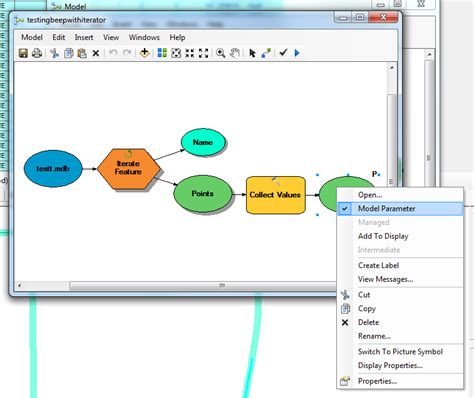Select Switch To Picture Symbol
474x398 pixels.
pos(400,352)
